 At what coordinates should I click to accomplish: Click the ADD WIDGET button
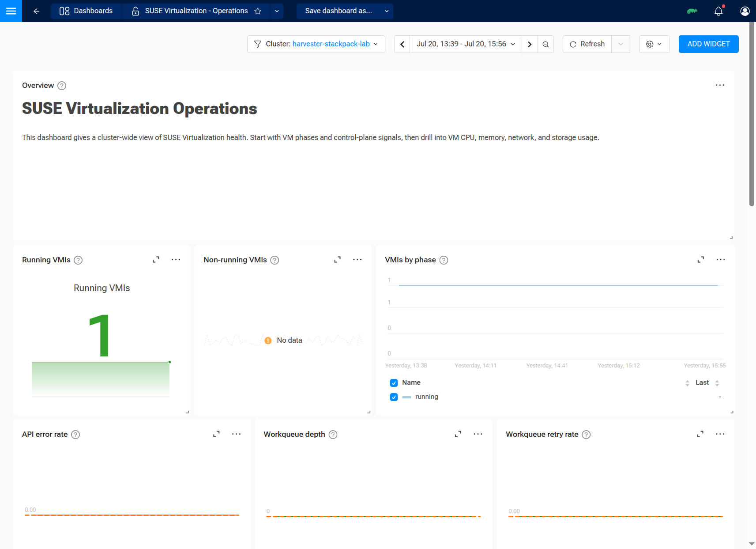click(709, 44)
